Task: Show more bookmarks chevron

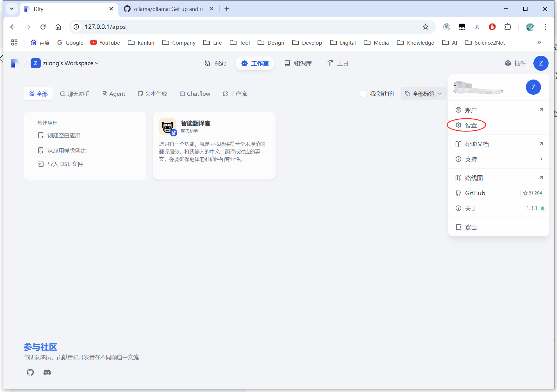Action: coord(539,43)
